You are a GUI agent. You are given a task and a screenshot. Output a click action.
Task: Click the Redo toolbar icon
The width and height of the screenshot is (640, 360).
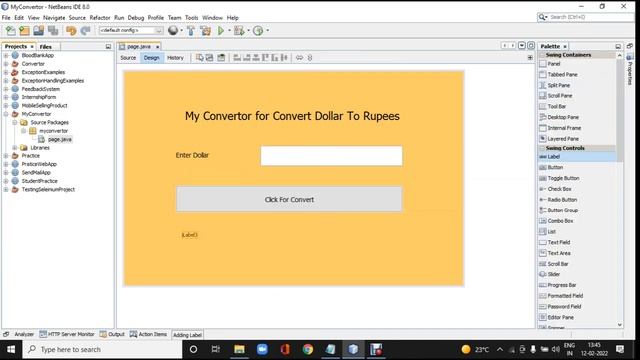[x=85, y=31]
